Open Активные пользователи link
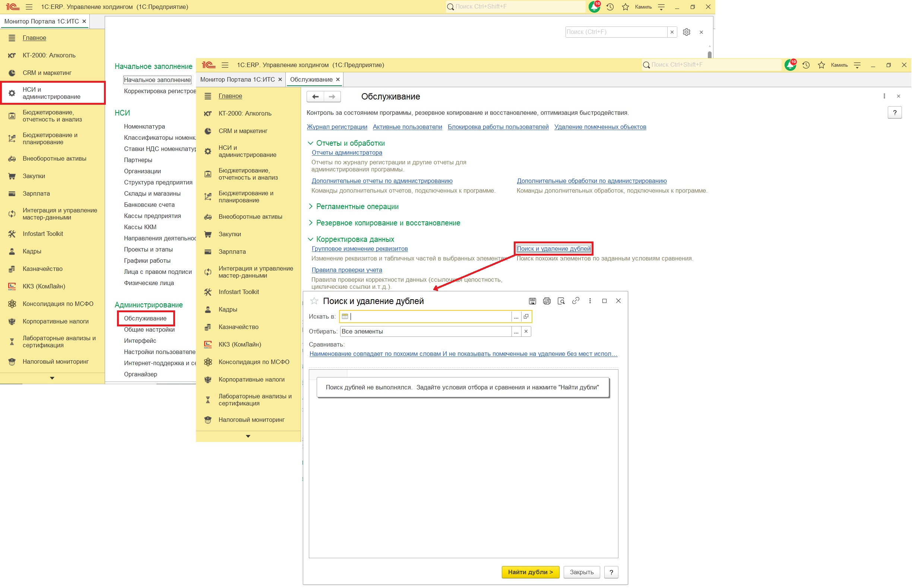This screenshot has width=912, height=588. (x=408, y=127)
